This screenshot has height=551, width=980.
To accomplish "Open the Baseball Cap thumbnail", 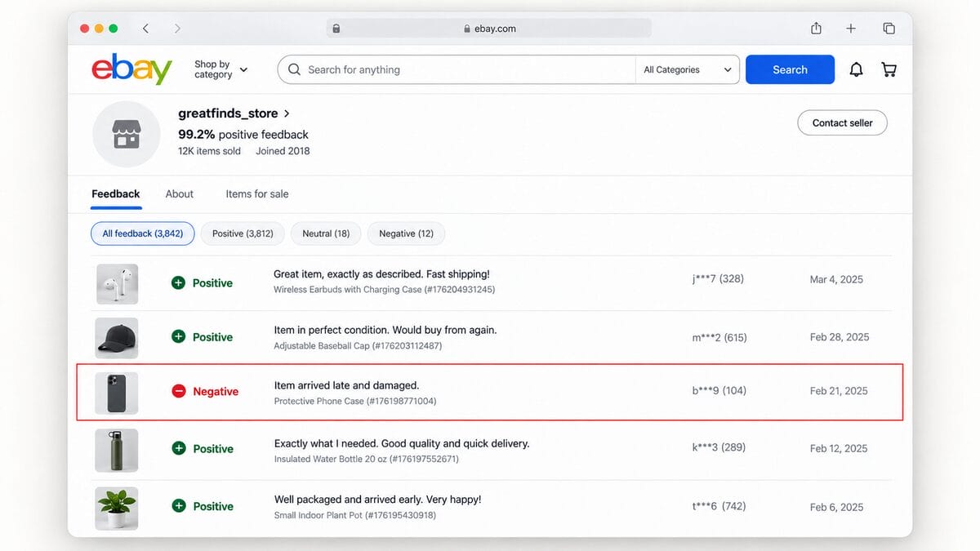I will click(x=117, y=338).
